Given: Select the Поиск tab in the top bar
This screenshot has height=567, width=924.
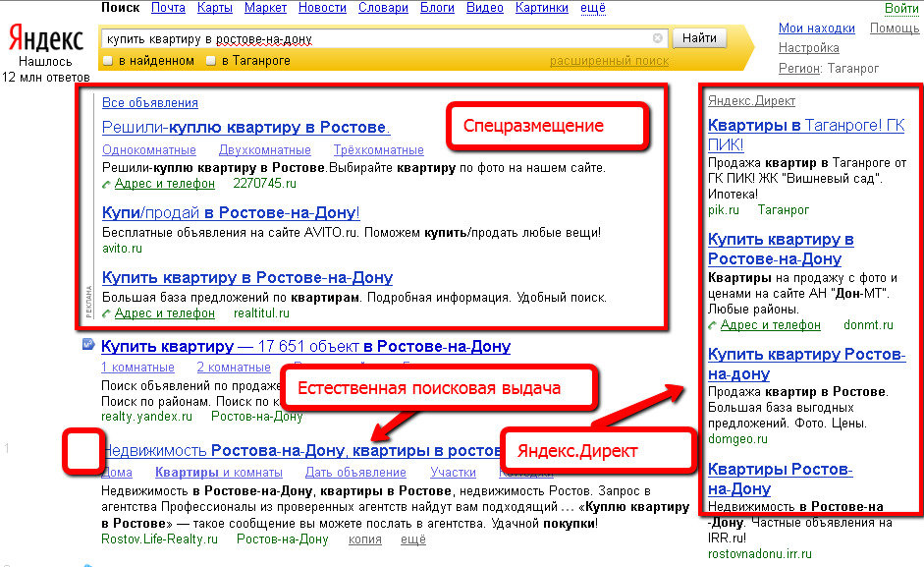Looking at the screenshot, I should tap(120, 8).
